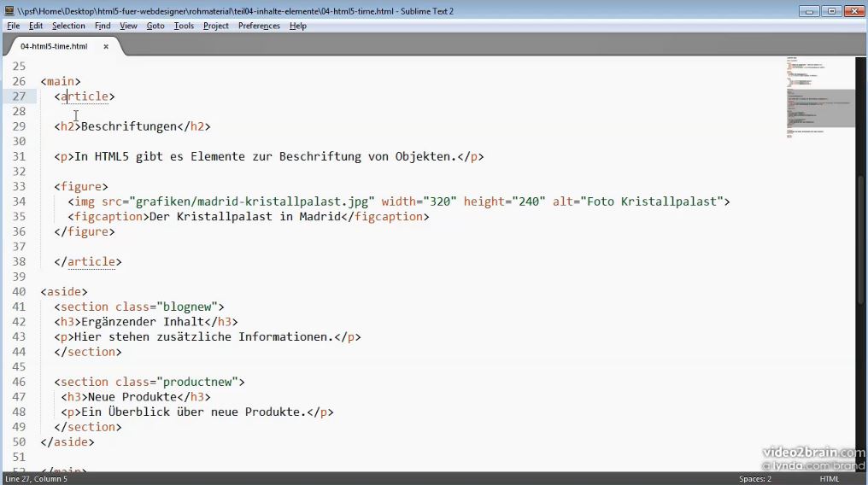Open the Selection menu
Screen dimensions: 868x485
point(68,26)
